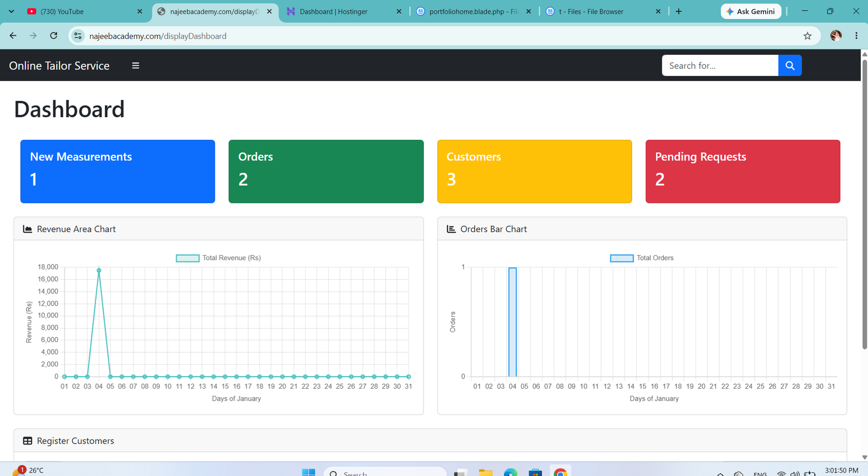Toggle the sidebar hamburger menu icon
This screenshot has width=868, height=476.
click(136, 66)
